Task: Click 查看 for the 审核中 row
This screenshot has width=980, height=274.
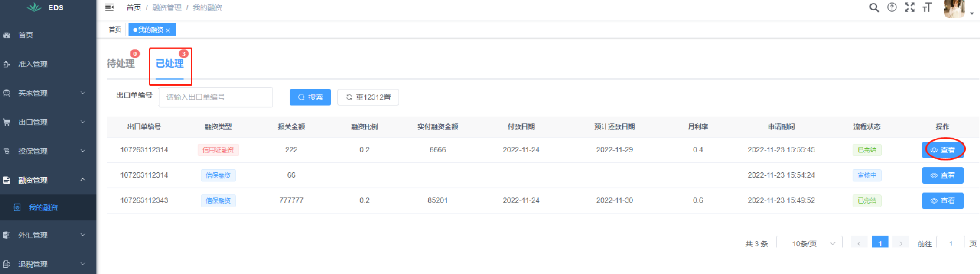Action: (943, 175)
